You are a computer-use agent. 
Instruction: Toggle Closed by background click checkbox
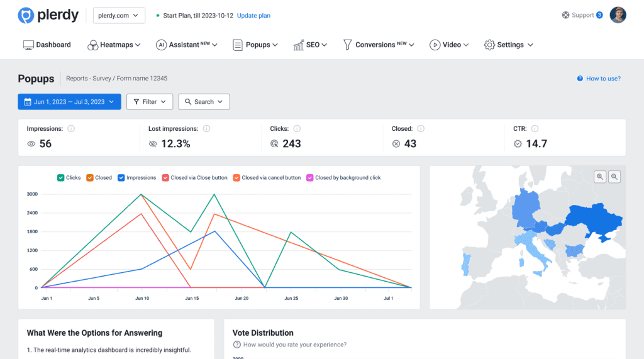[x=310, y=178]
